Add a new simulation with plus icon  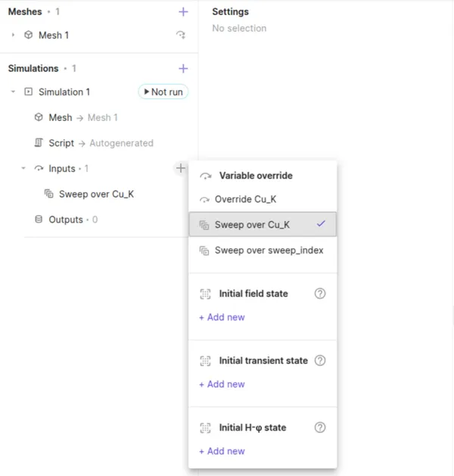pyautogui.click(x=183, y=69)
